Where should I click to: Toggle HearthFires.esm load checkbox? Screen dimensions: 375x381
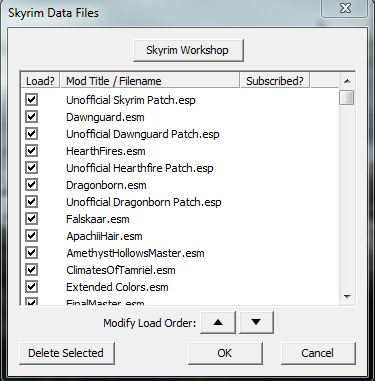point(31,150)
